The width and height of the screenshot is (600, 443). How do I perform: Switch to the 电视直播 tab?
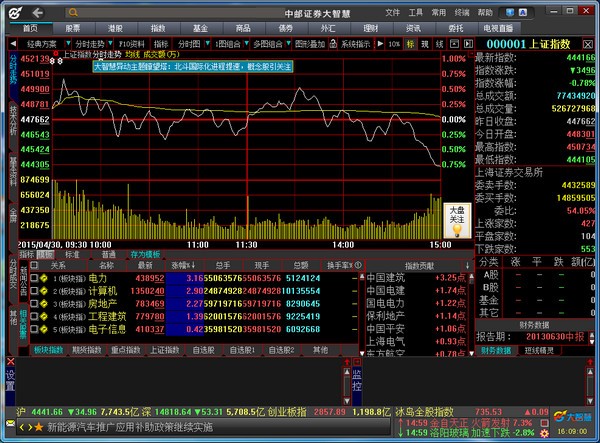pos(498,28)
